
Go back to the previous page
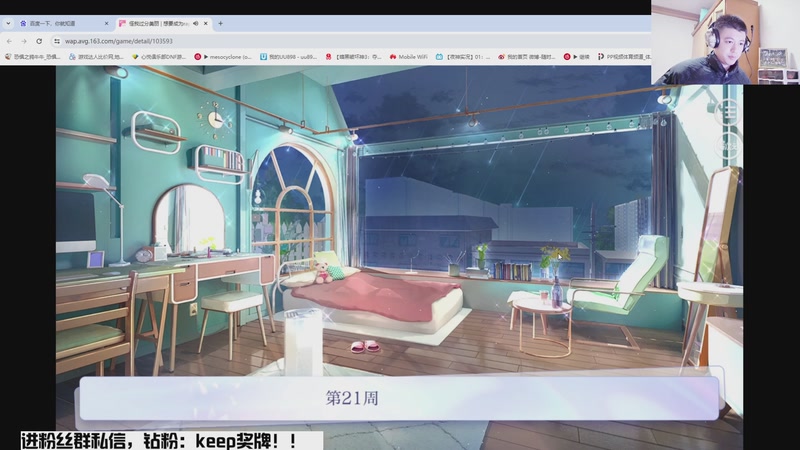[9, 41]
